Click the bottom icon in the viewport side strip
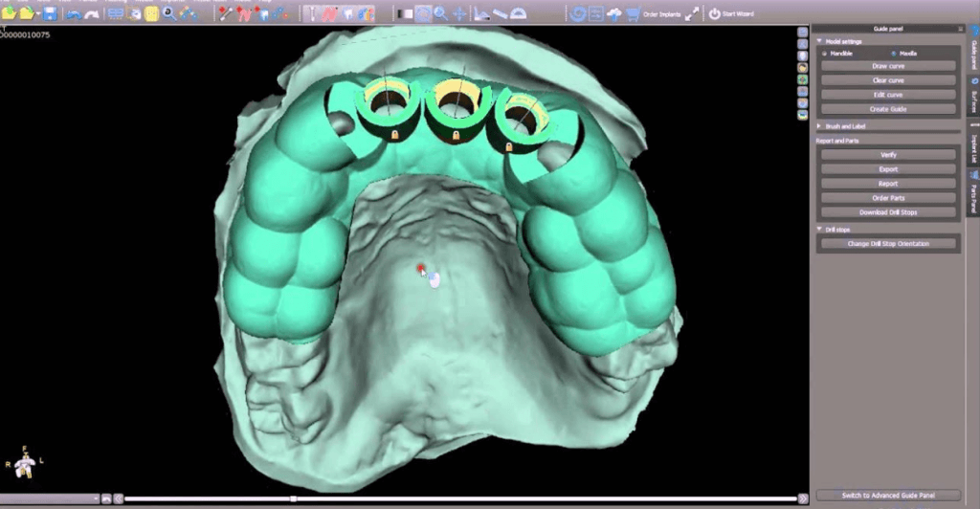 point(803,115)
